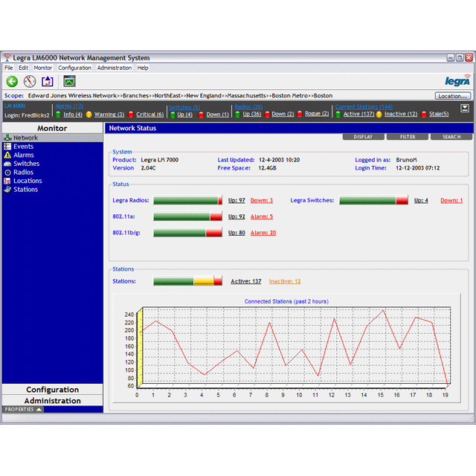Click the Network icon in the Monitor sidebar
The image size is (476, 476).
click(7, 138)
